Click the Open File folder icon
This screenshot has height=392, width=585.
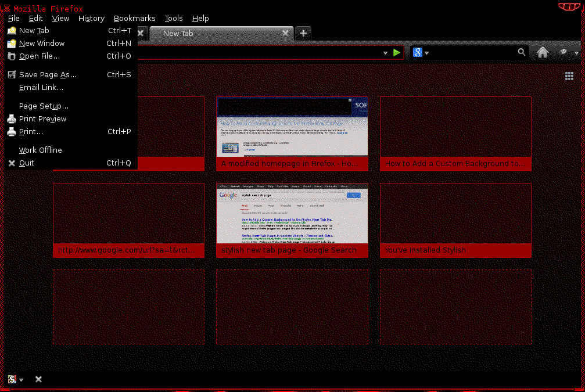[12, 56]
